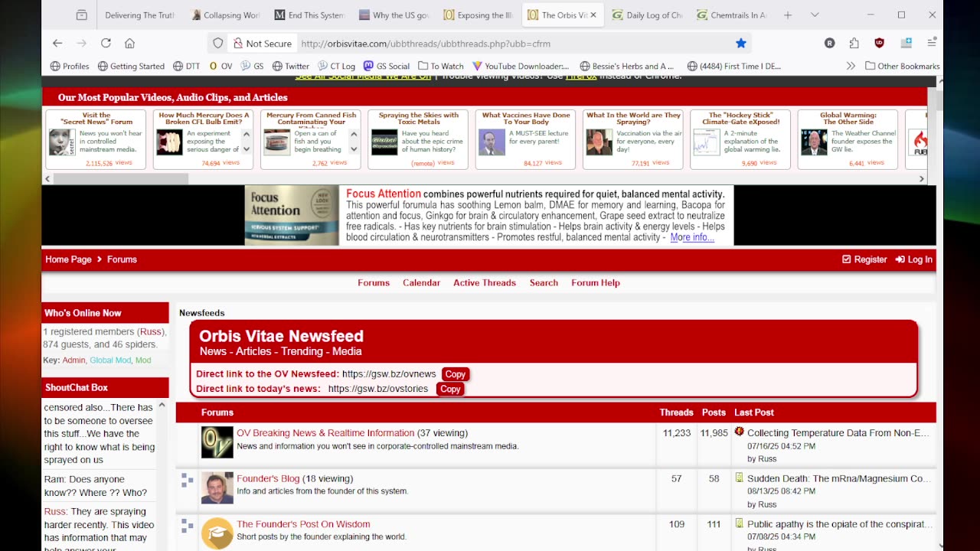Switch to Chemtrails In A tab

tap(731, 15)
